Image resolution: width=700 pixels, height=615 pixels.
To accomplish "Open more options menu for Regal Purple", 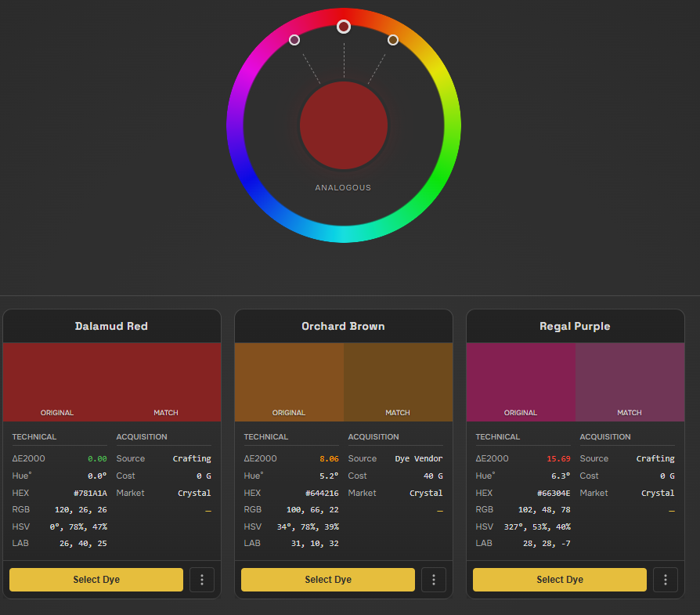I will click(x=666, y=580).
